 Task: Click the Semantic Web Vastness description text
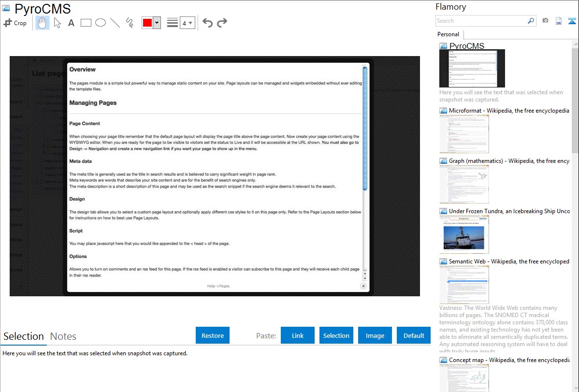(504, 329)
